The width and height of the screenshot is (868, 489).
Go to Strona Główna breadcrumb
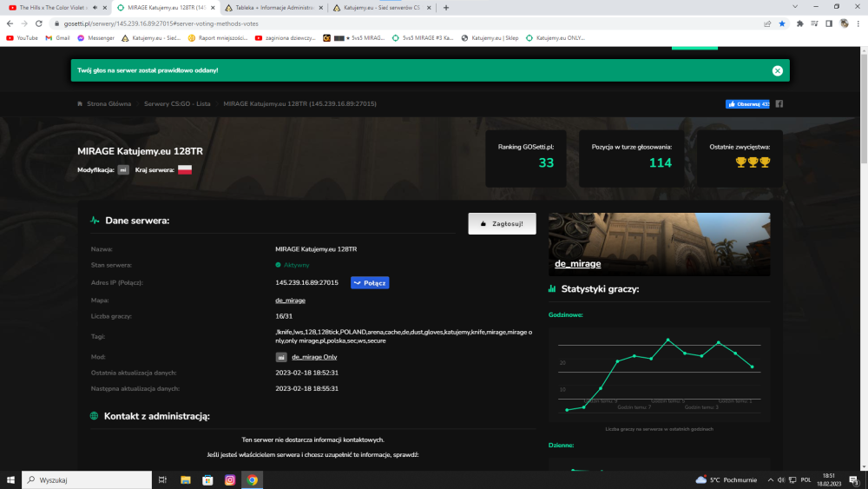(x=108, y=103)
